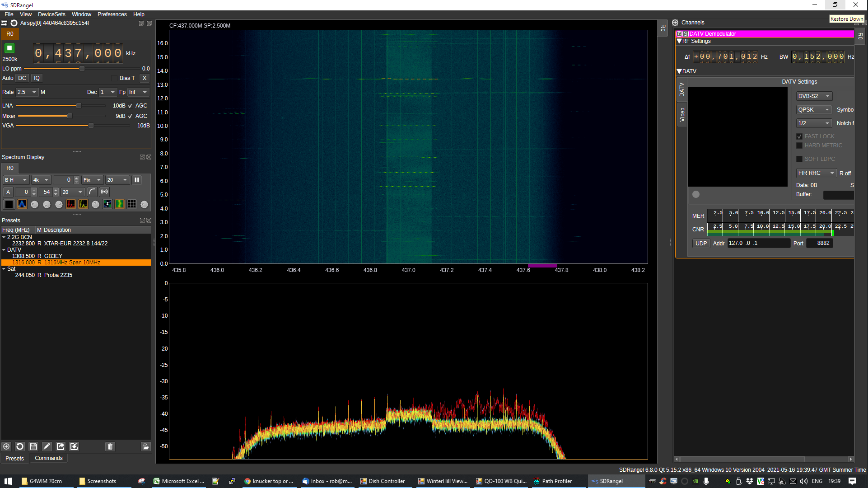Toggle LNA AGC checkbox
The height and width of the screenshot is (488, 868).
click(x=131, y=106)
